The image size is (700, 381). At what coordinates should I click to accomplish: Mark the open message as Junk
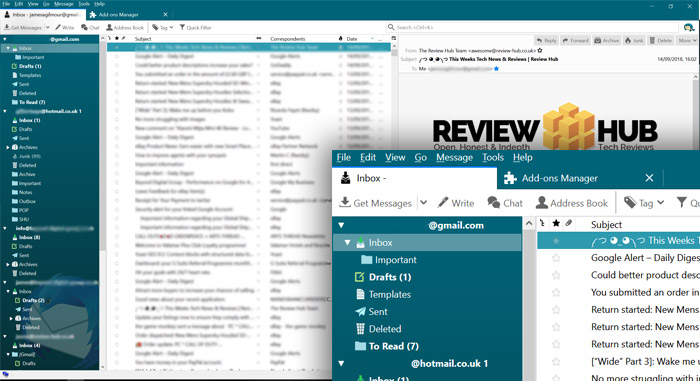click(634, 41)
